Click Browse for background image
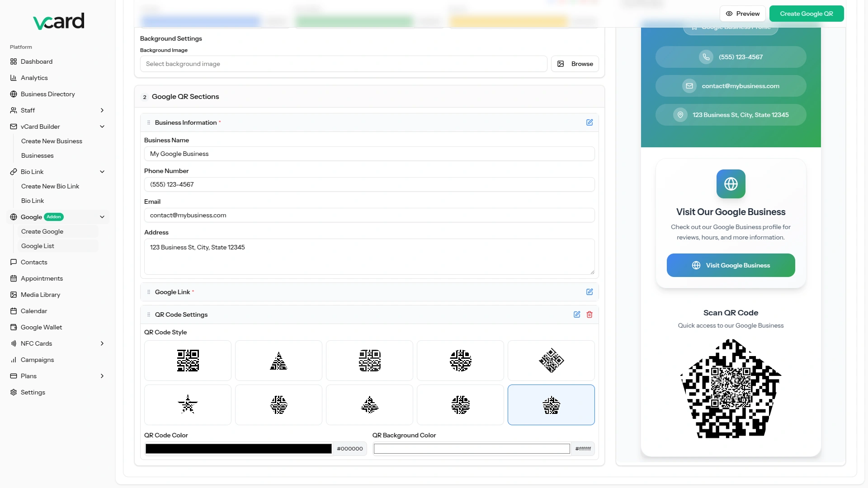 575,64
